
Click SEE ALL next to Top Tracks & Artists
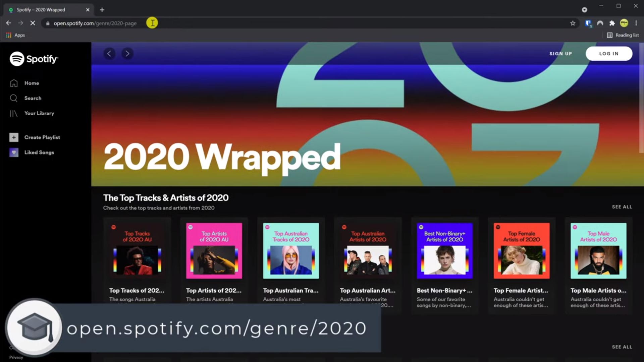tap(622, 207)
